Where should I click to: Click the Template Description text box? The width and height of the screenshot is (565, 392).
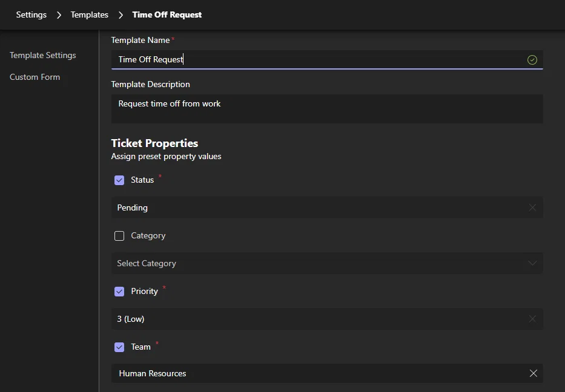pos(327,109)
